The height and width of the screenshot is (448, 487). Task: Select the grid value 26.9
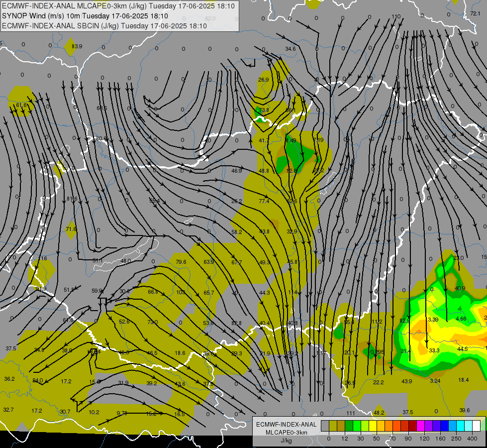263,80
